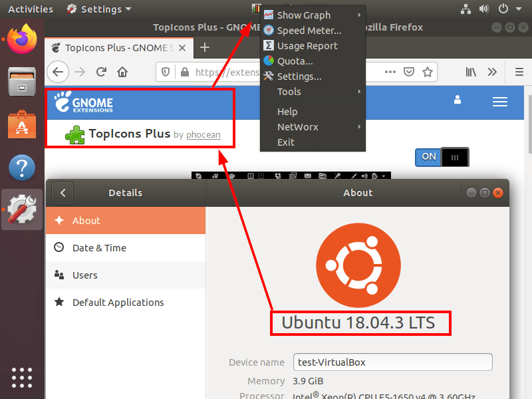Expand the Show Graph submenu
Image resolution: width=532 pixels, height=399 pixels.
[313, 15]
